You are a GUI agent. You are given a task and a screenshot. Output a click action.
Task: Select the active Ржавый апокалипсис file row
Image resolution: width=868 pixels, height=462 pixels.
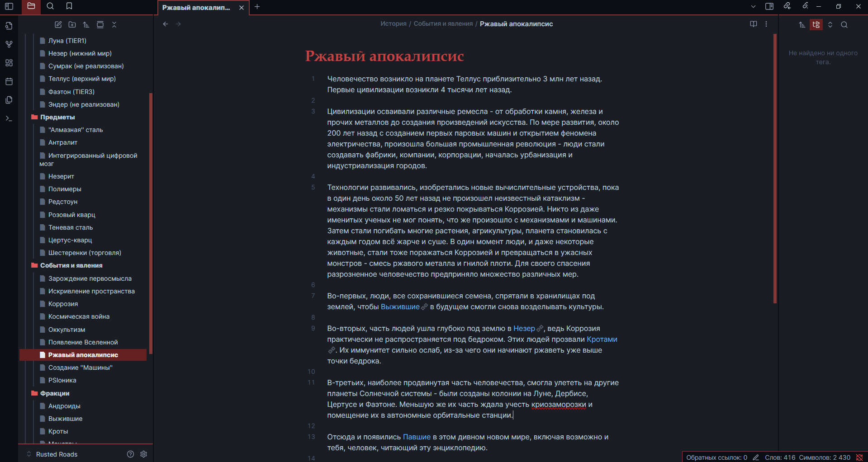83,355
